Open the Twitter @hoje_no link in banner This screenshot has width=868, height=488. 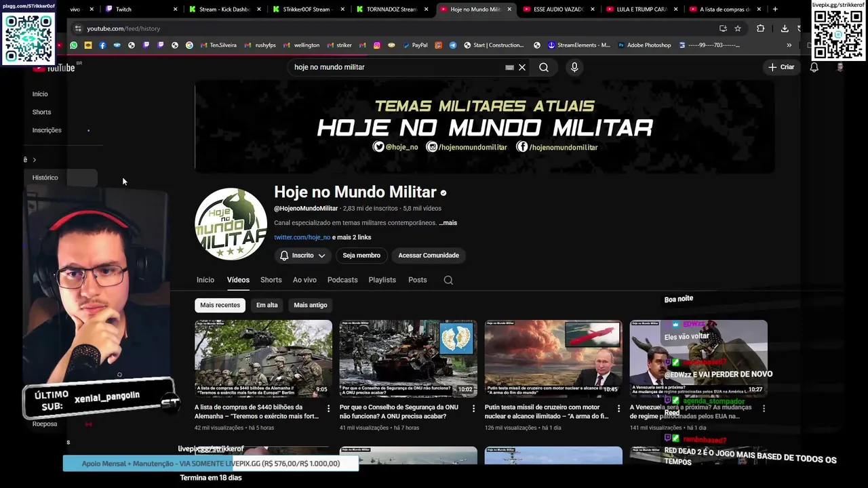click(396, 147)
